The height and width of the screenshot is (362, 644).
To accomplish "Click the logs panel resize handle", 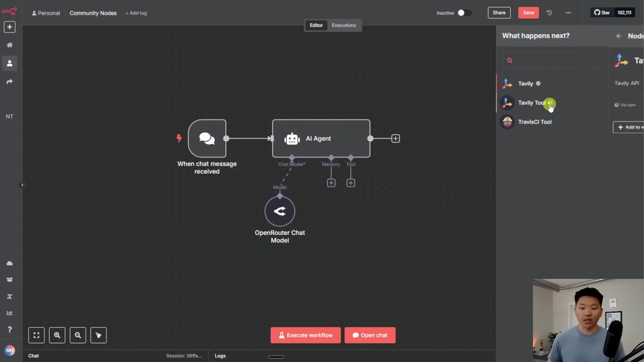I will (276, 357).
